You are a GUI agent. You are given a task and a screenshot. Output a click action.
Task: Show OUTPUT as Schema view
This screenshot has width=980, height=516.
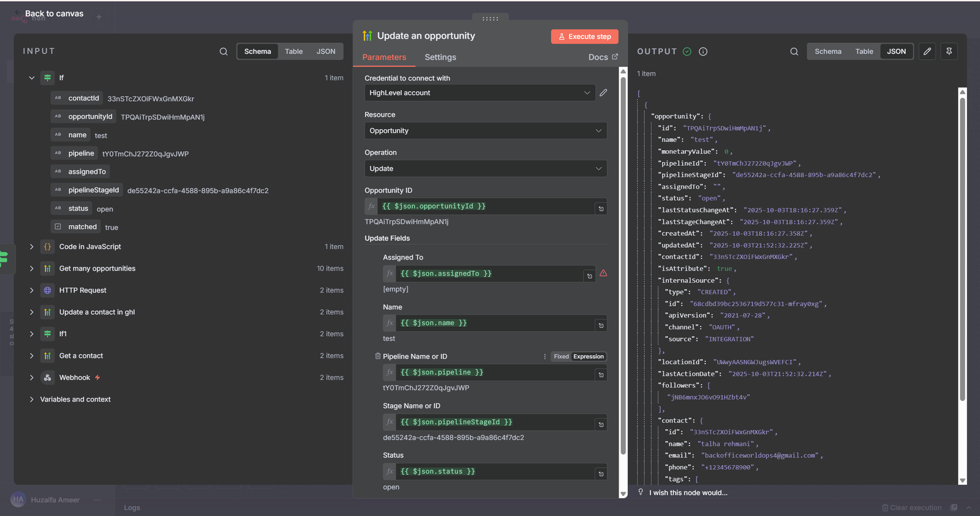pyautogui.click(x=828, y=51)
